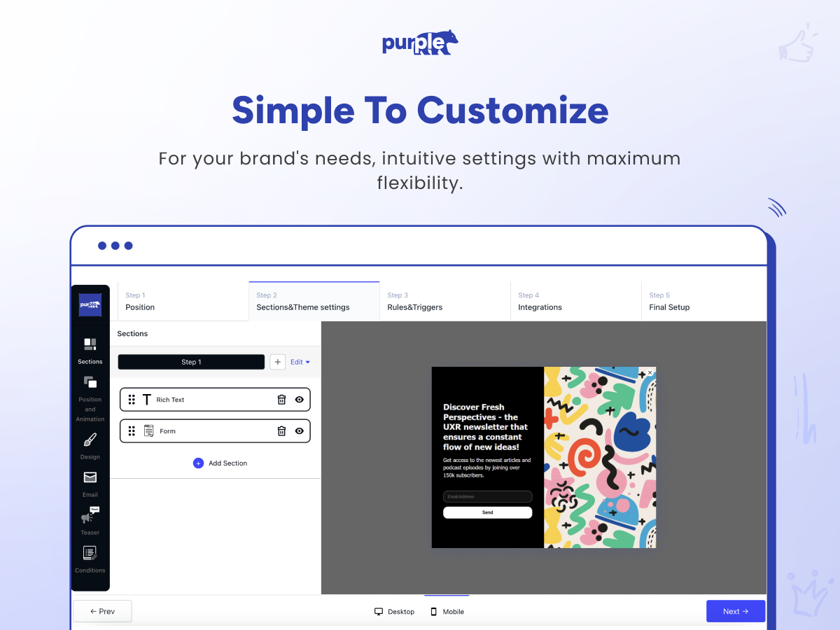Screen dimensions: 840x630
Task: Switch preview to Mobile view
Action: [447, 611]
